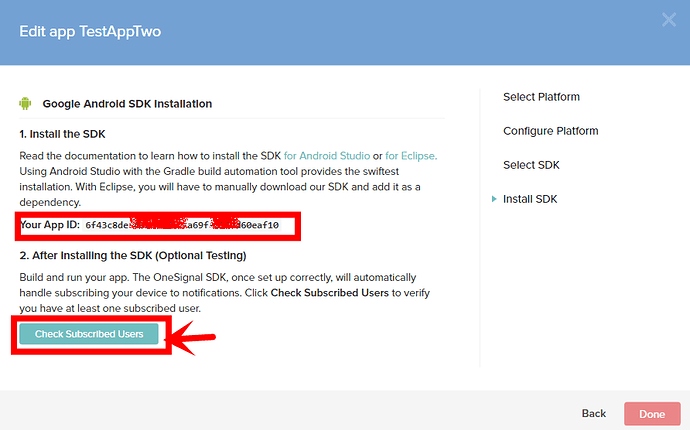The width and height of the screenshot is (690, 430).
Task: Open the 'for Eclipse' documentation link
Action: pos(411,156)
